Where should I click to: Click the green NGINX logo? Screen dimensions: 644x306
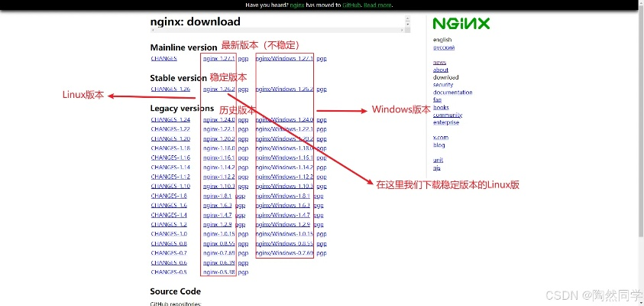click(461, 23)
